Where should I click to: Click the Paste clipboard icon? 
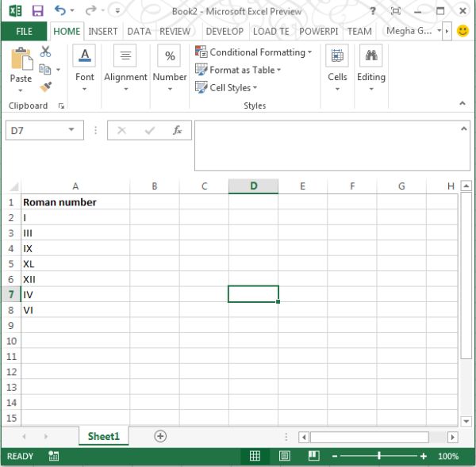21,59
